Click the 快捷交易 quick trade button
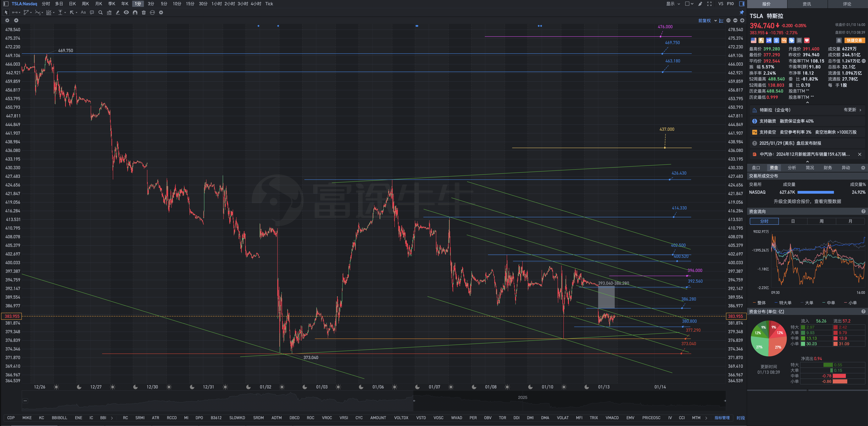The height and width of the screenshot is (426, 868). point(855,40)
